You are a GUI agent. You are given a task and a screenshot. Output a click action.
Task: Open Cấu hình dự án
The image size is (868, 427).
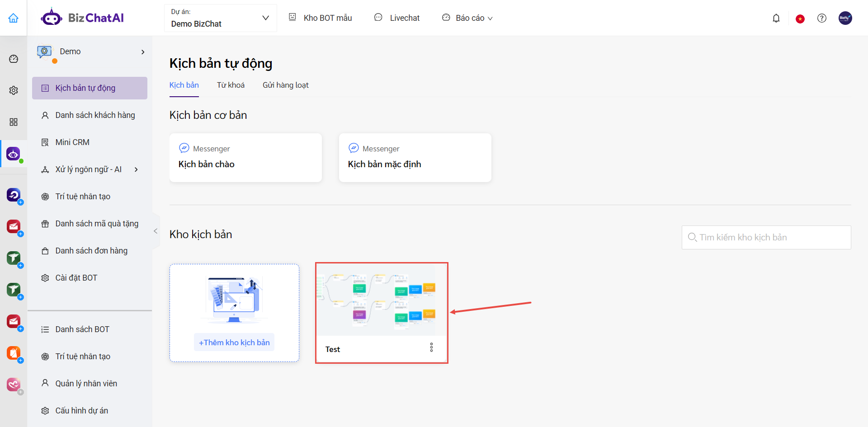click(90, 411)
